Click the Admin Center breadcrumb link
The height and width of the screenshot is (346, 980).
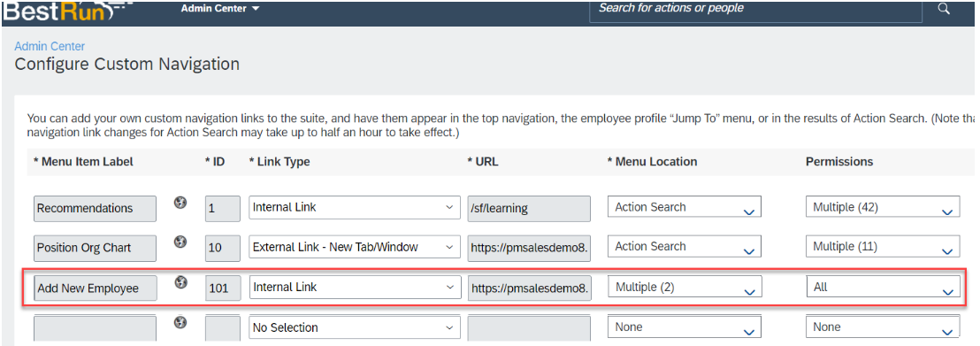click(50, 46)
